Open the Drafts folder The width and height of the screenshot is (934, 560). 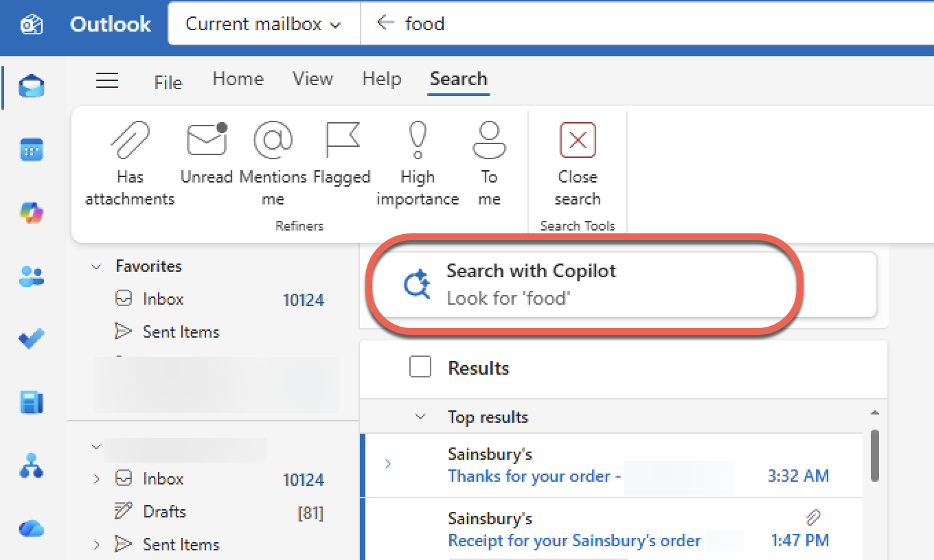pyautogui.click(x=220, y=512)
